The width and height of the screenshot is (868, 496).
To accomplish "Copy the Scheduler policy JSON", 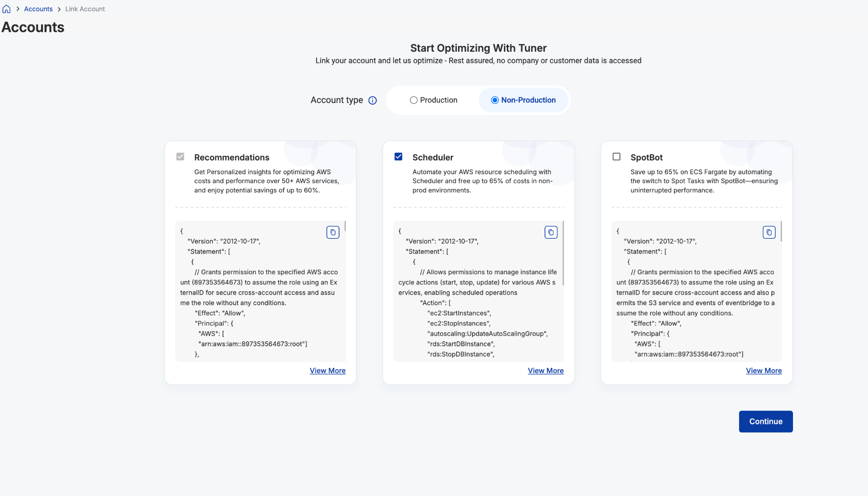I will click(x=551, y=232).
